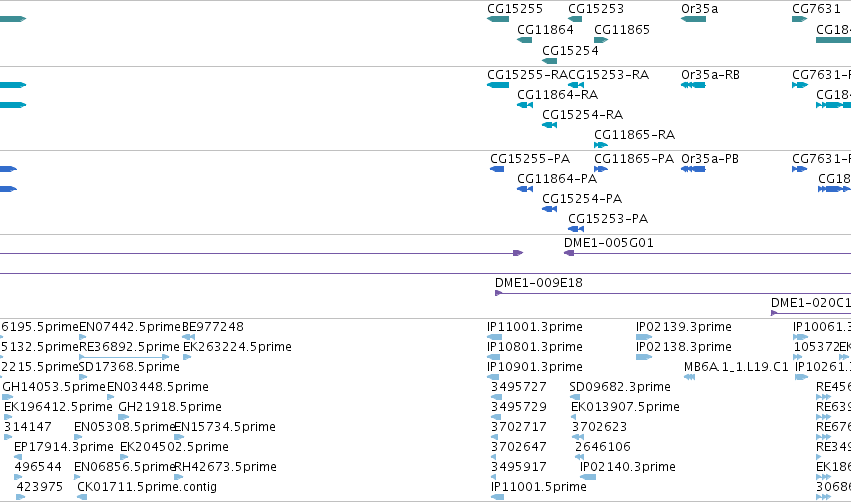
Task: Select the CG11865-RA transcript glyph
Action: (x=601, y=145)
